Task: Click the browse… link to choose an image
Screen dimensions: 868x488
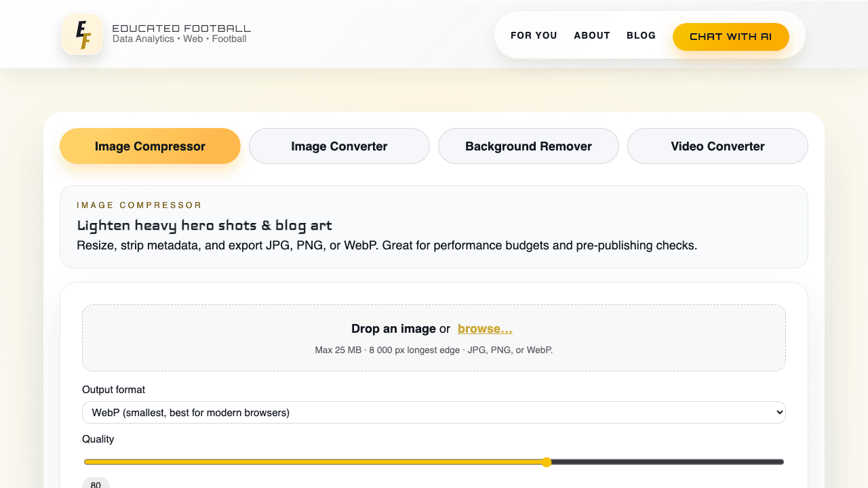Action: coord(485,329)
